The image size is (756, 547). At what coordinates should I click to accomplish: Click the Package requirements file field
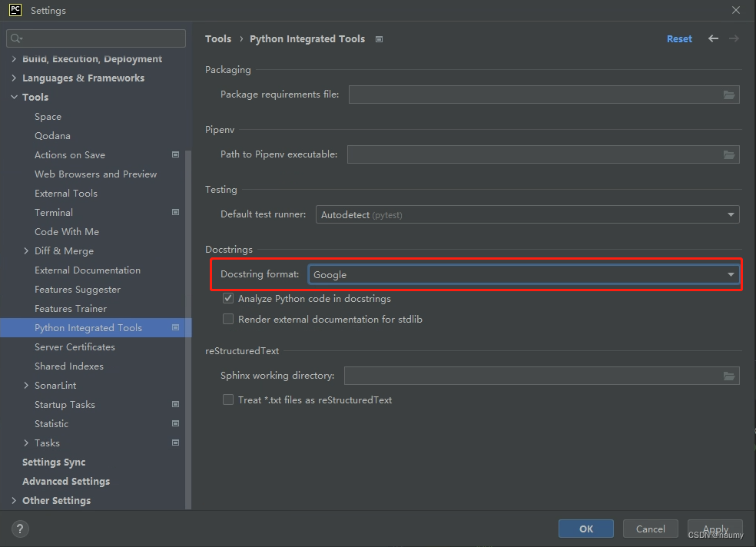pos(544,94)
